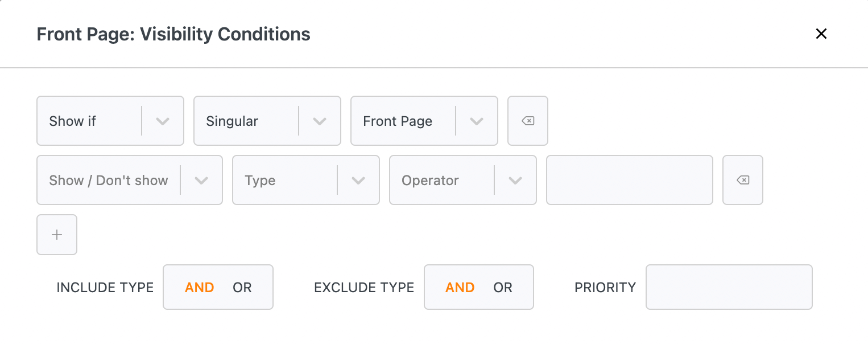Set Include Type to OR
Image resolution: width=868 pixels, height=344 pixels.
tap(242, 288)
